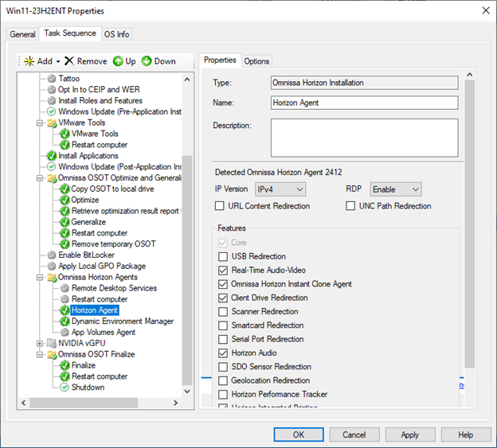Click the check icon beside Shutdown step
The image size is (497, 448).
point(65,388)
